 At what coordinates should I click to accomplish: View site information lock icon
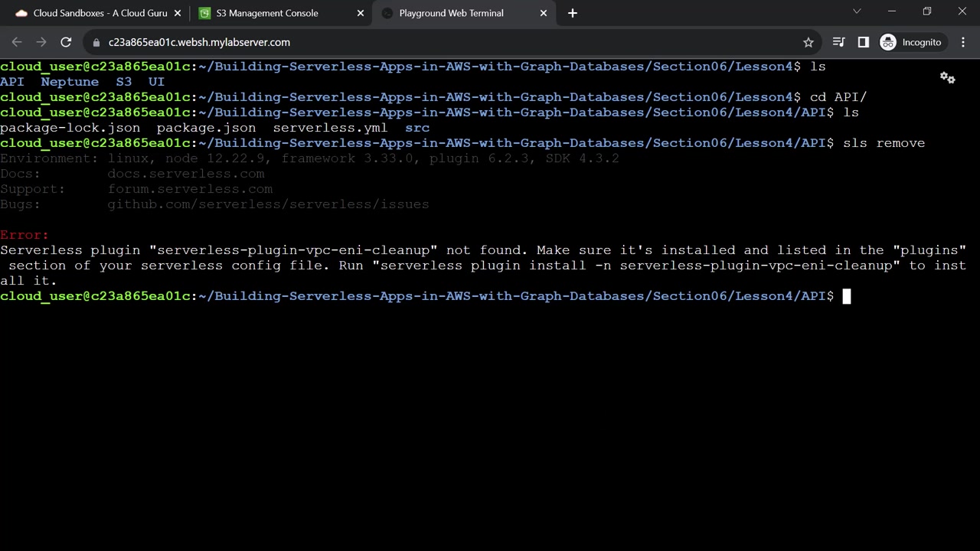(96, 42)
